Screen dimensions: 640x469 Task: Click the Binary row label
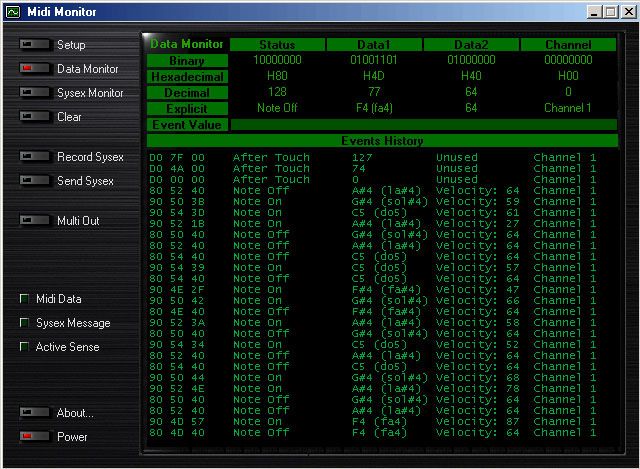187,61
